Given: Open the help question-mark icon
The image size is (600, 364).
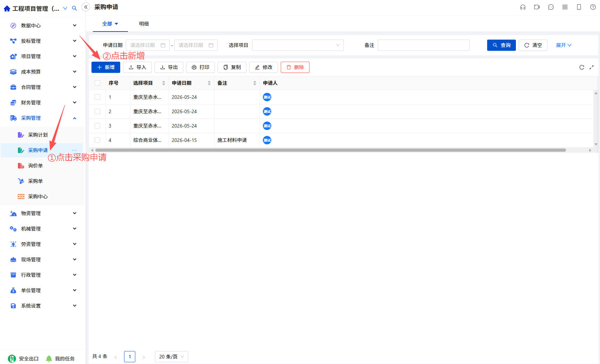Looking at the screenshot, I should click(x=593, y=7).
